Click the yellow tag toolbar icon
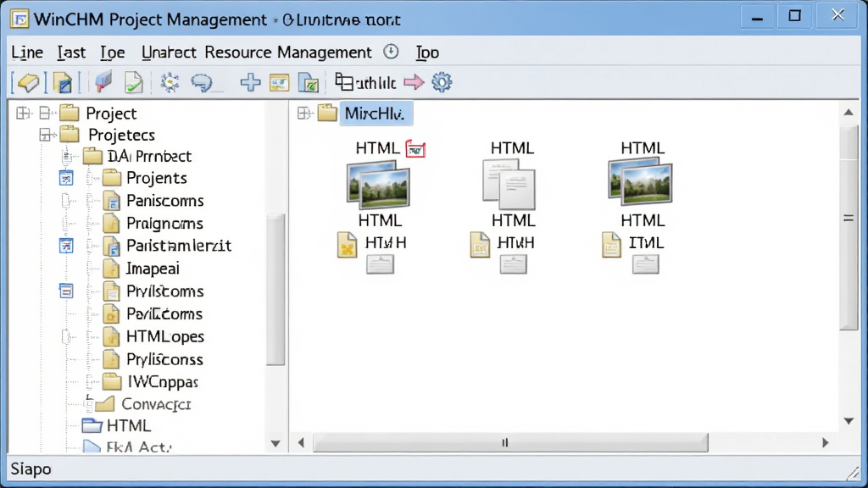Image resolution: width=868 pixels, height=488 pixels. [x=28, y=83]
